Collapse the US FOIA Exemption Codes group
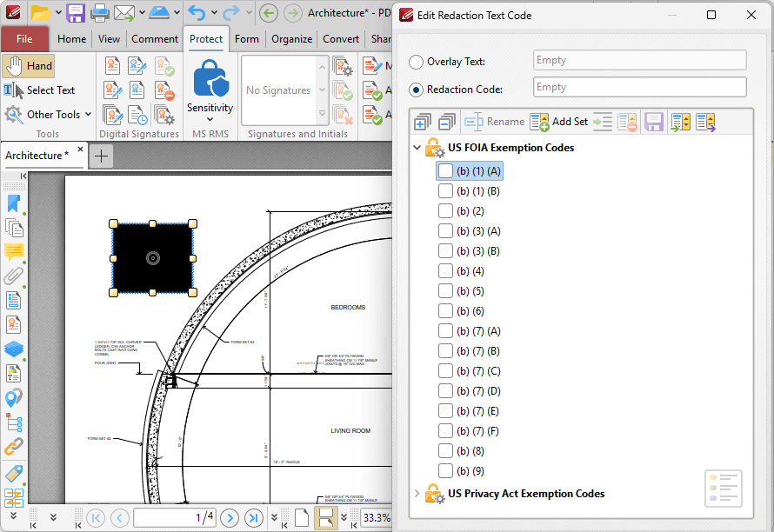The image size is (774, 532). tap(417, 148)
